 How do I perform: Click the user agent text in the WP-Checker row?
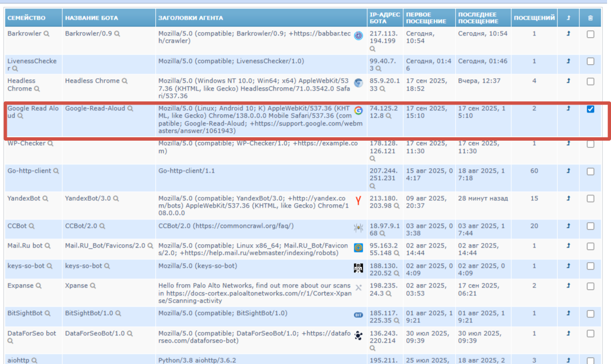click(258, 147)
